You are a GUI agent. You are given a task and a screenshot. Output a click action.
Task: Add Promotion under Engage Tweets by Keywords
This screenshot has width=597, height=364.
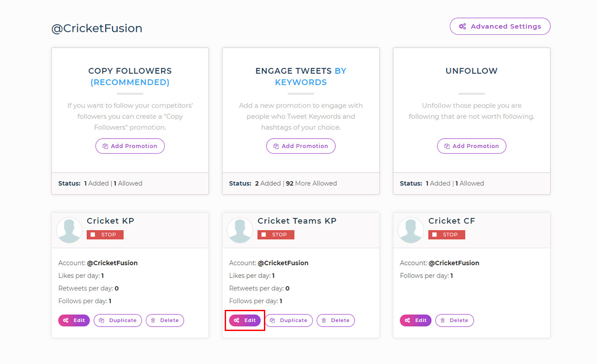tap(300, 146)
